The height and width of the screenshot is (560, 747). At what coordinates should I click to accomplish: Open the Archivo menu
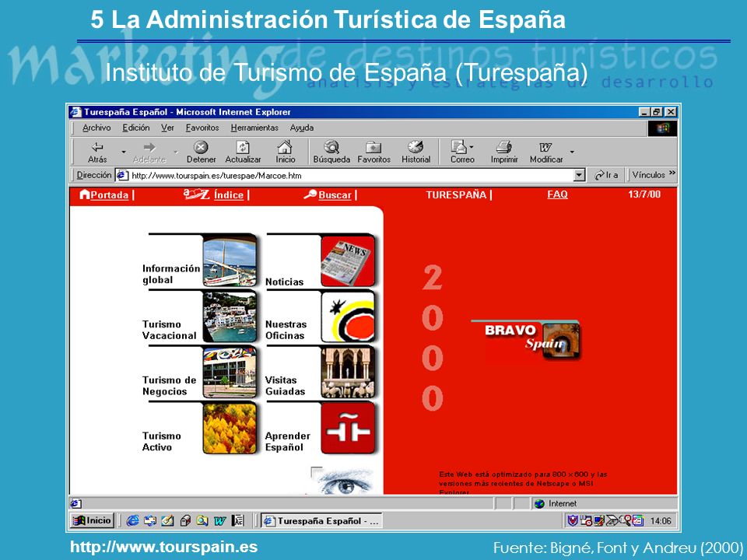pyautogui.click(x=96, y=128)
